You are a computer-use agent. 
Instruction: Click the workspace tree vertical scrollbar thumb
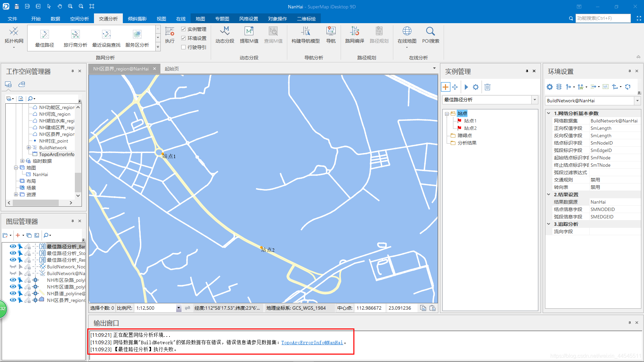(x=78, y=182)
